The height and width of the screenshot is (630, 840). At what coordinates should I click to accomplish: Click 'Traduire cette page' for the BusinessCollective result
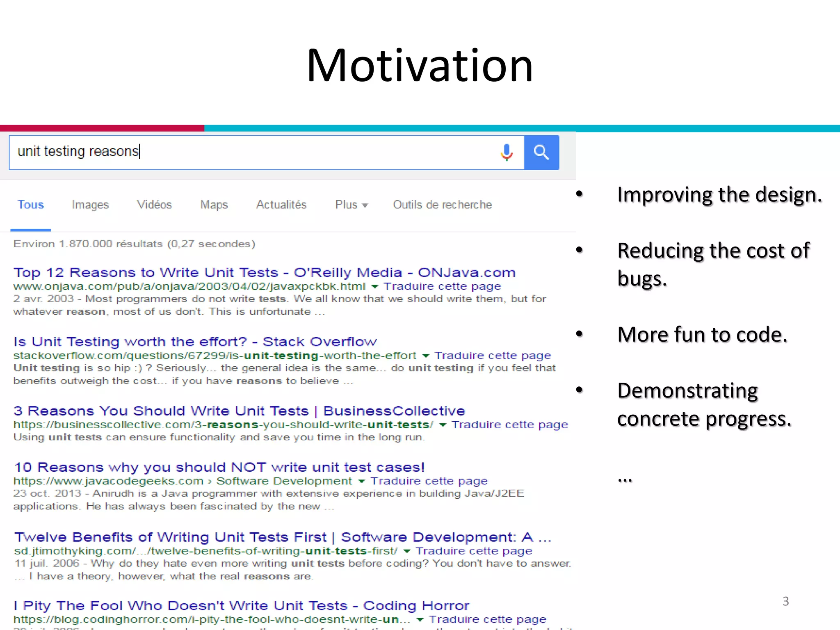click(x=509, y=425)
